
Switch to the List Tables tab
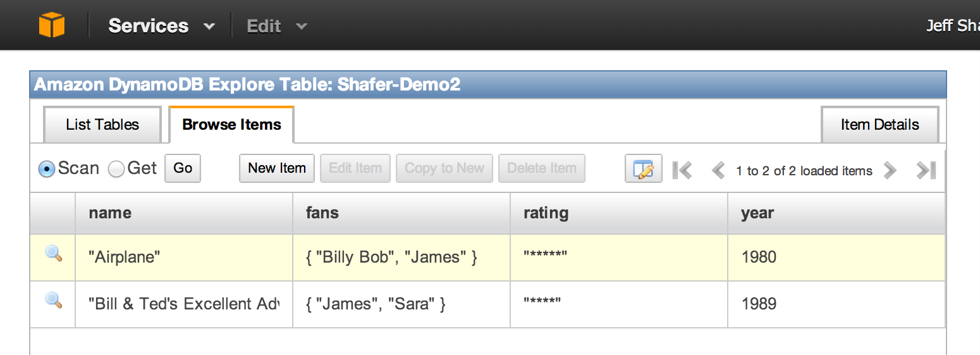(x=102, y=125)
